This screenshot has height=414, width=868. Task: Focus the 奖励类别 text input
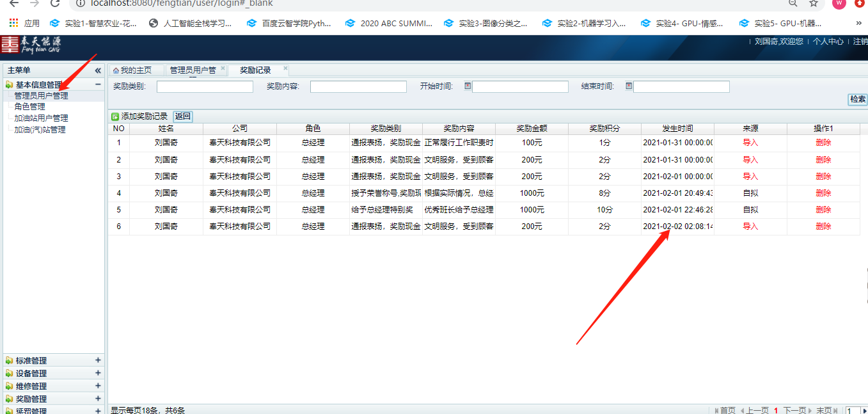point(205,86)
